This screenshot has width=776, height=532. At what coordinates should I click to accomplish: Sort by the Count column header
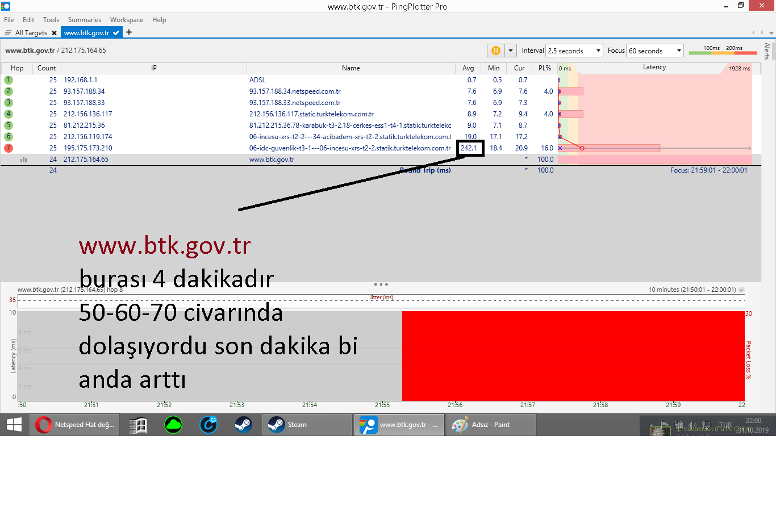tap(47, 68)
